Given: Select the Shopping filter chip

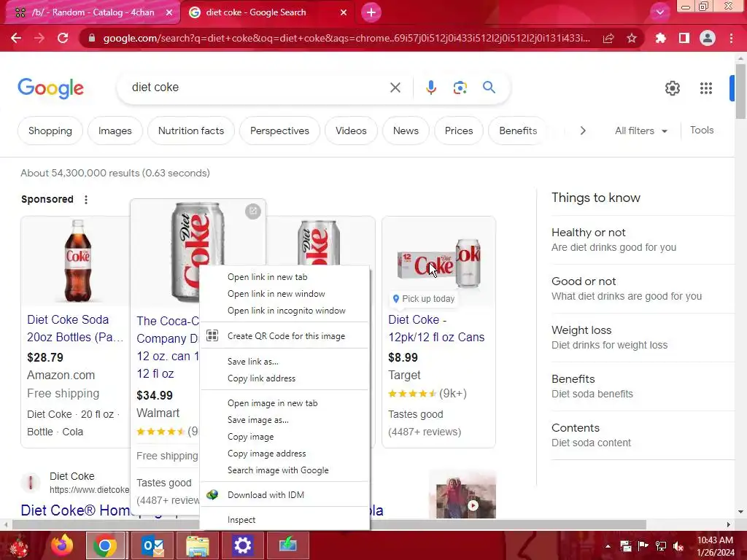Looking at the screenshot, I should 50,131.
